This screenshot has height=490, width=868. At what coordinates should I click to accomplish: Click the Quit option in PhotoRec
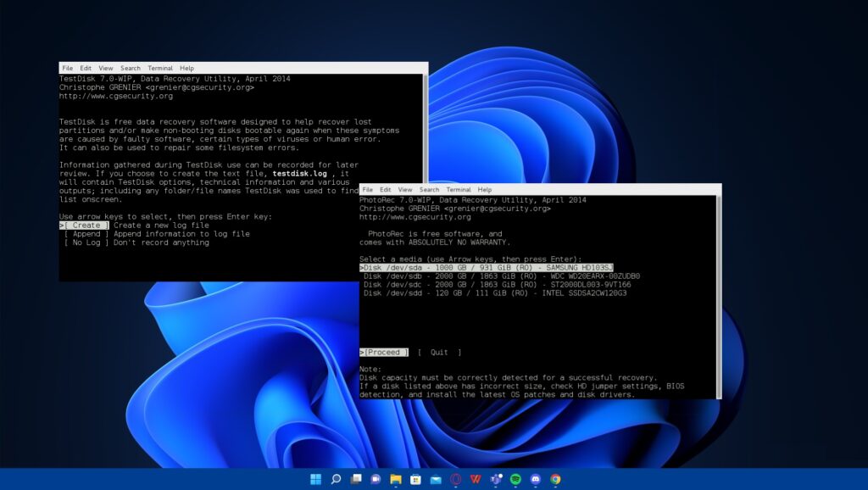439,352
